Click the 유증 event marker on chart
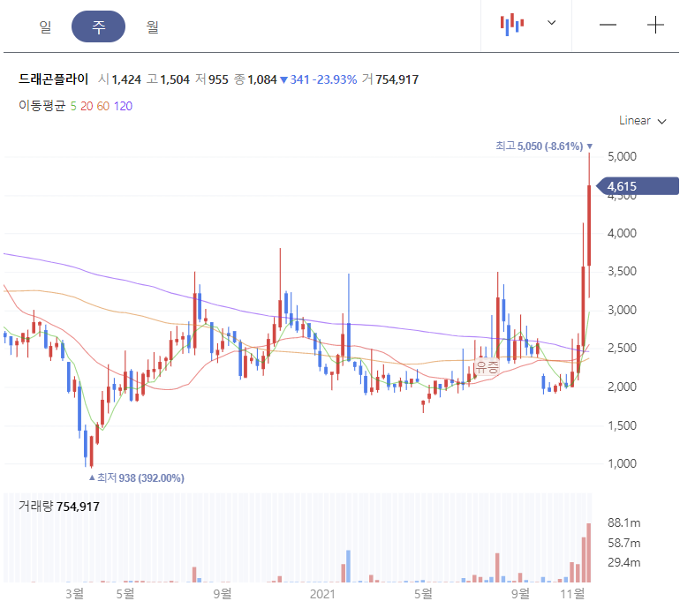Screen dimensions: 695x616 click(x=487, y=366)
